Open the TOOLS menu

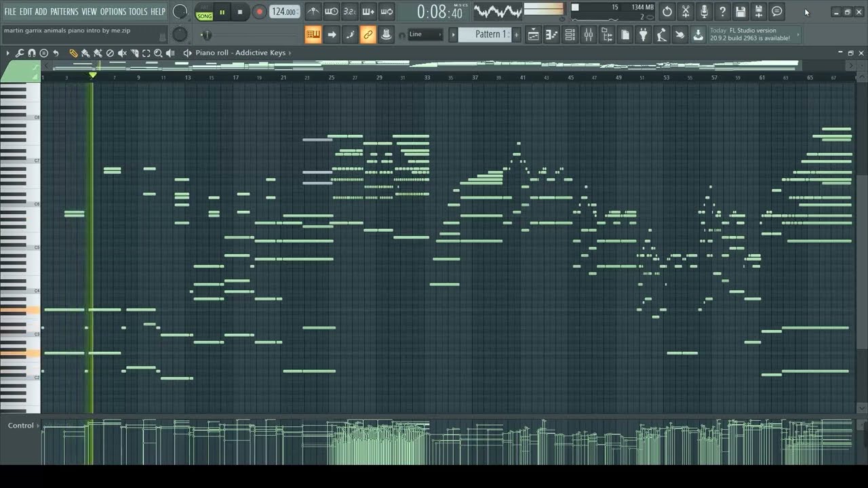coord(138,12)
